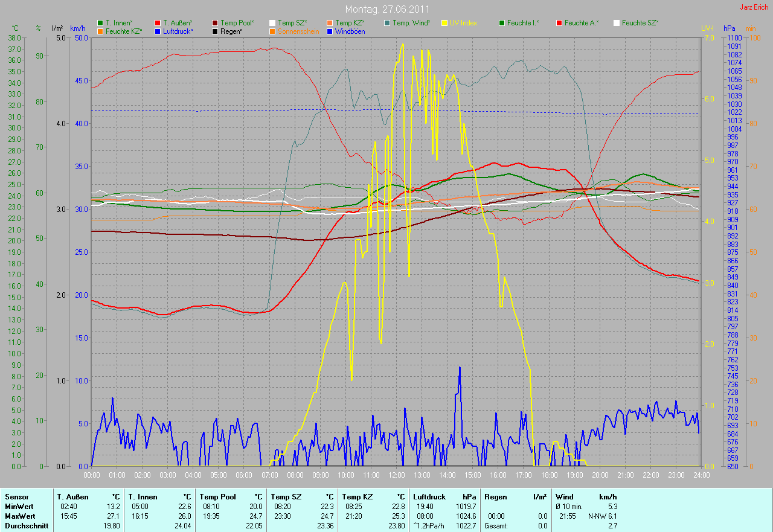Click the dark red Temp Pool legend square

pyautogui.click(x=215, y=23)
